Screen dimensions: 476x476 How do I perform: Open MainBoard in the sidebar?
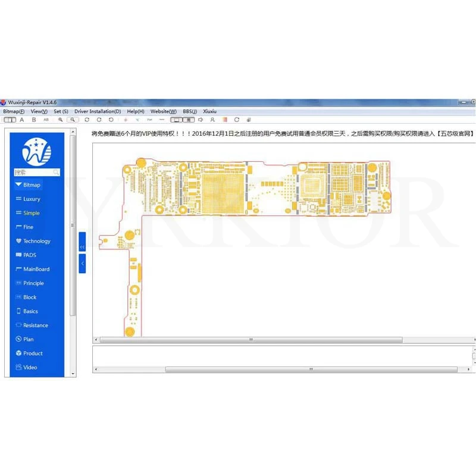click(x=33, y=269)
